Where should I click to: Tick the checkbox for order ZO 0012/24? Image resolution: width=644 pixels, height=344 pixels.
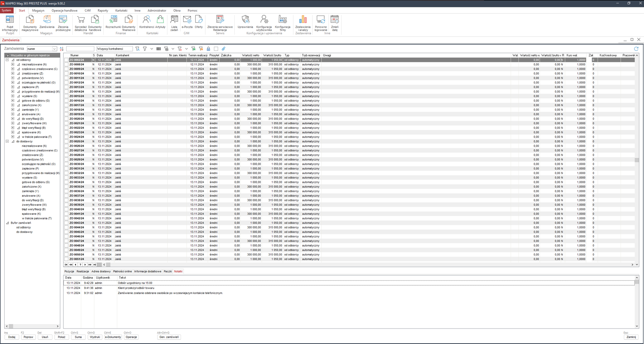coord(66,83)
